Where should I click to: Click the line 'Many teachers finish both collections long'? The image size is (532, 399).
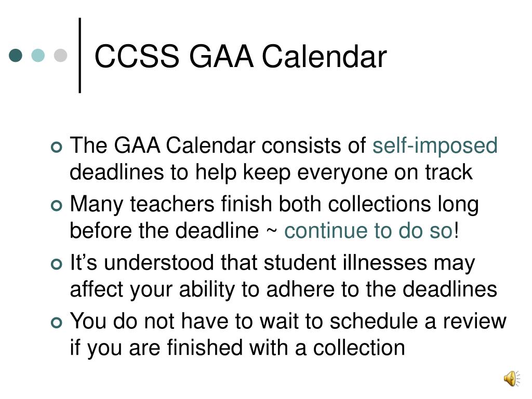pyautogui.click(x=274, y=205)
